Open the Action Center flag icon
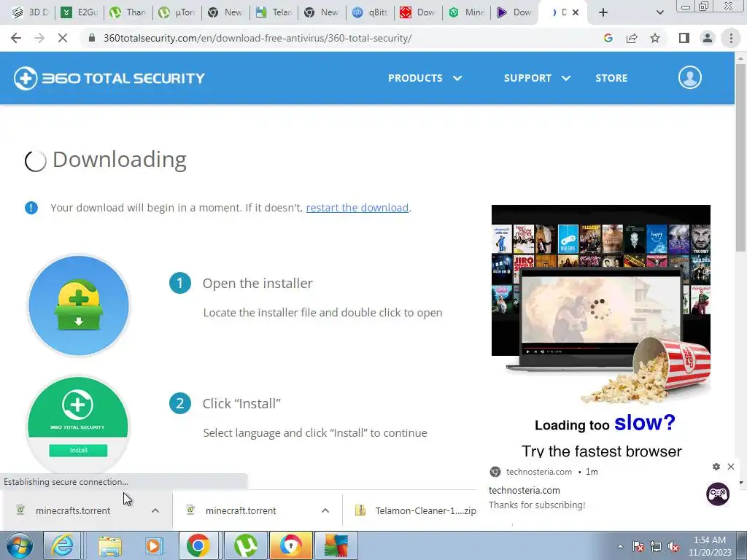This screenshot has width=747, height=560. [638, 547]
